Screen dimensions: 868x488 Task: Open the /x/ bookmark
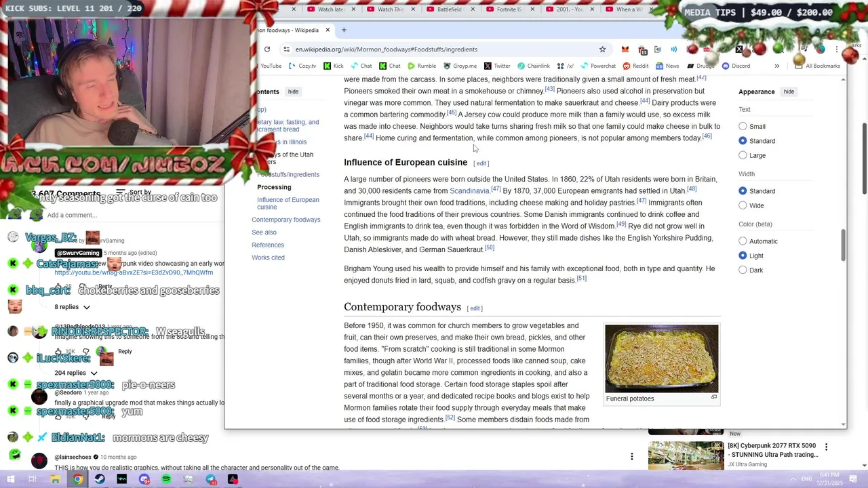pyautogui.click(x=566, y=66)
